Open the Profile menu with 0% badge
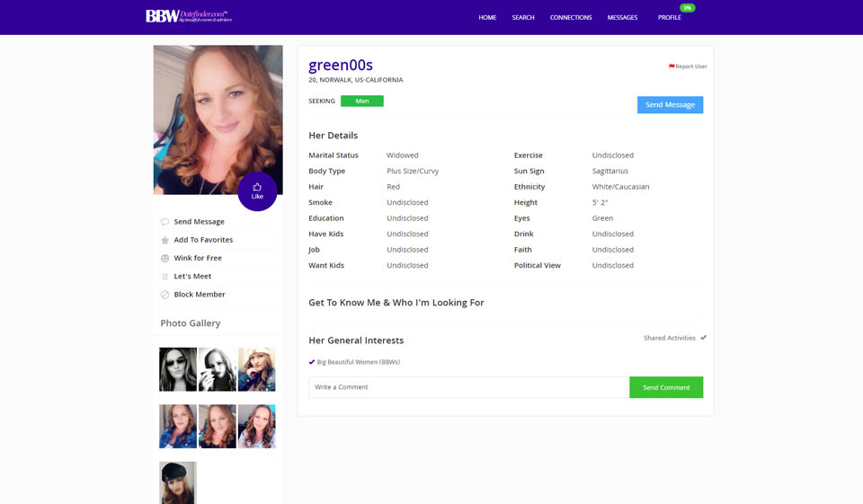The image size is (863, 504). 669,17
